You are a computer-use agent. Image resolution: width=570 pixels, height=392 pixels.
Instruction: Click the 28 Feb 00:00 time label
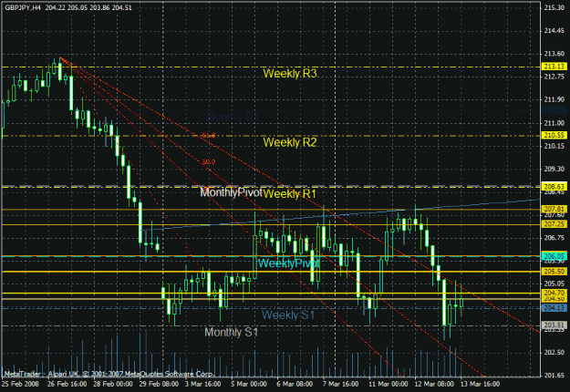113,384
